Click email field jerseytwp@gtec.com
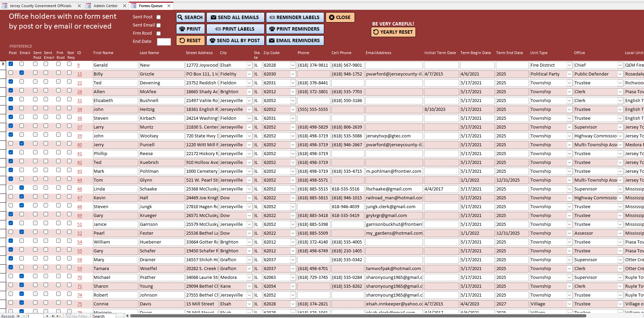Screen dimensions: 644x318 point(394,136)
